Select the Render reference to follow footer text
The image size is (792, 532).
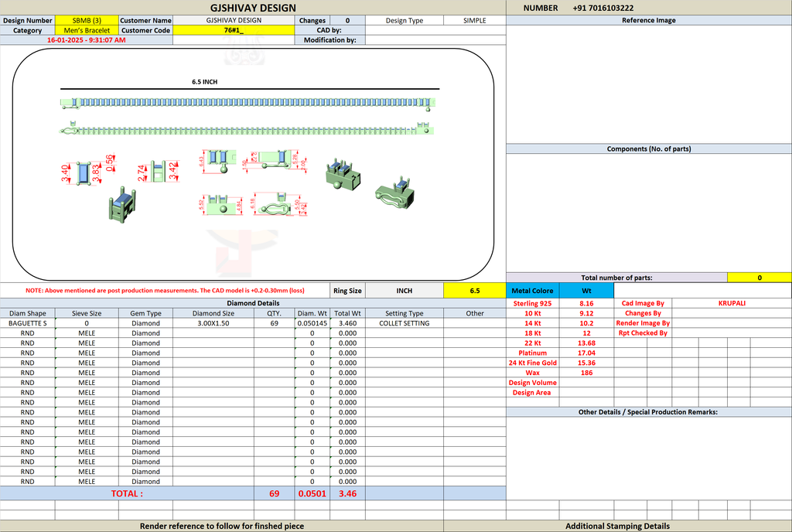coord(222,526)
